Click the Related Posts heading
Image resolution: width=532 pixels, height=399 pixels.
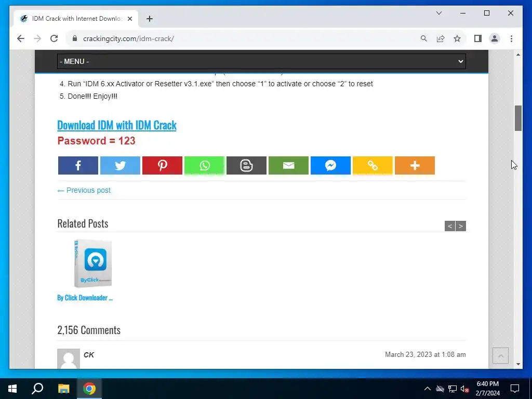click(x=83, y=223)
